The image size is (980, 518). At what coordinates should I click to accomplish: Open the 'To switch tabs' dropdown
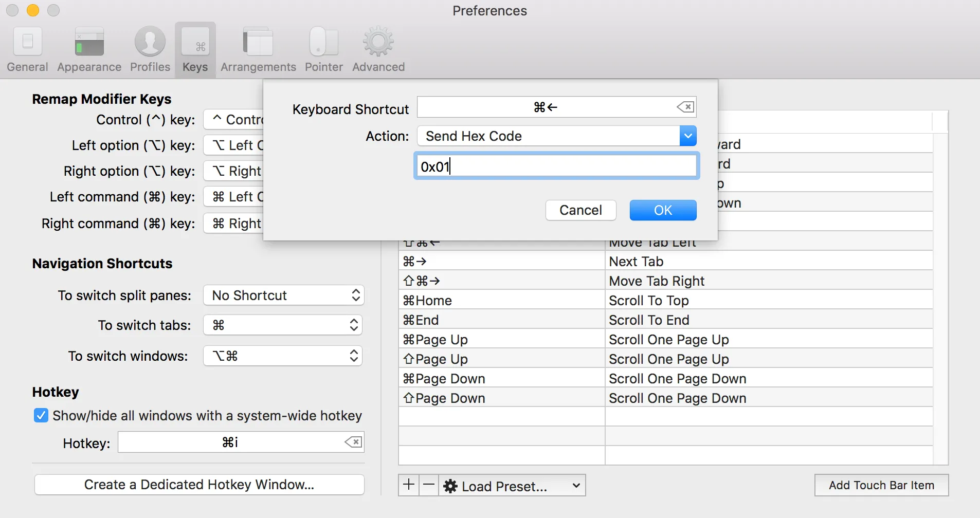click(283, 325)
